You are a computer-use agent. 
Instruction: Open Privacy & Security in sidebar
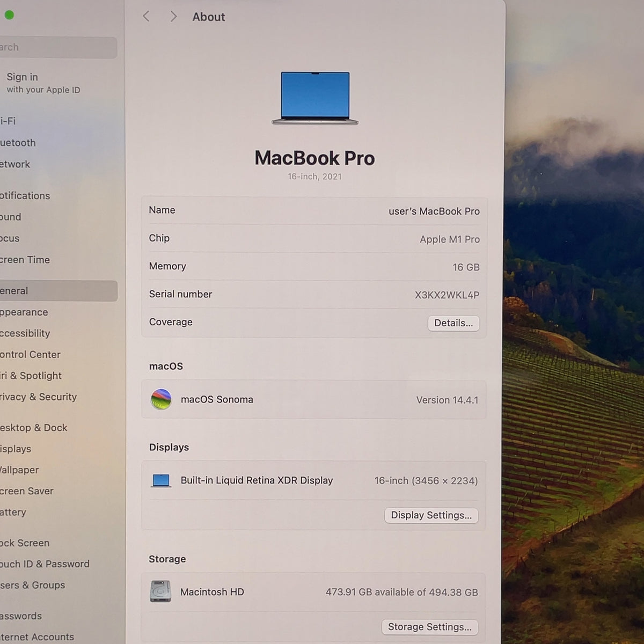(x=58, y=397)
